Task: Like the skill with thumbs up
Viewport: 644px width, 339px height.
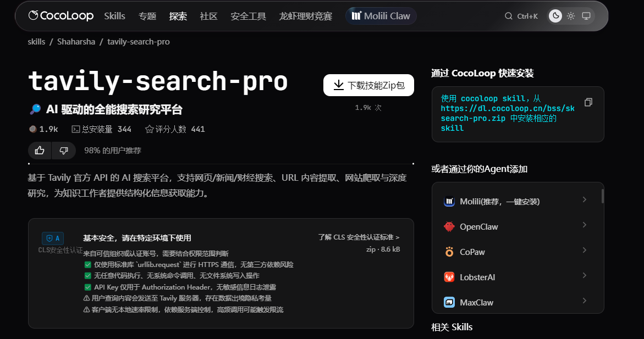Action: tap(40, 151)
